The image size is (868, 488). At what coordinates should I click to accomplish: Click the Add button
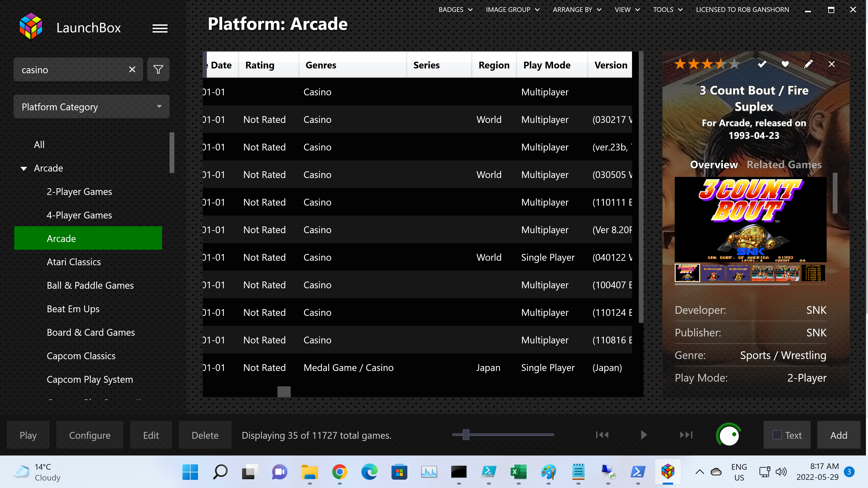(x=838, y=435)
